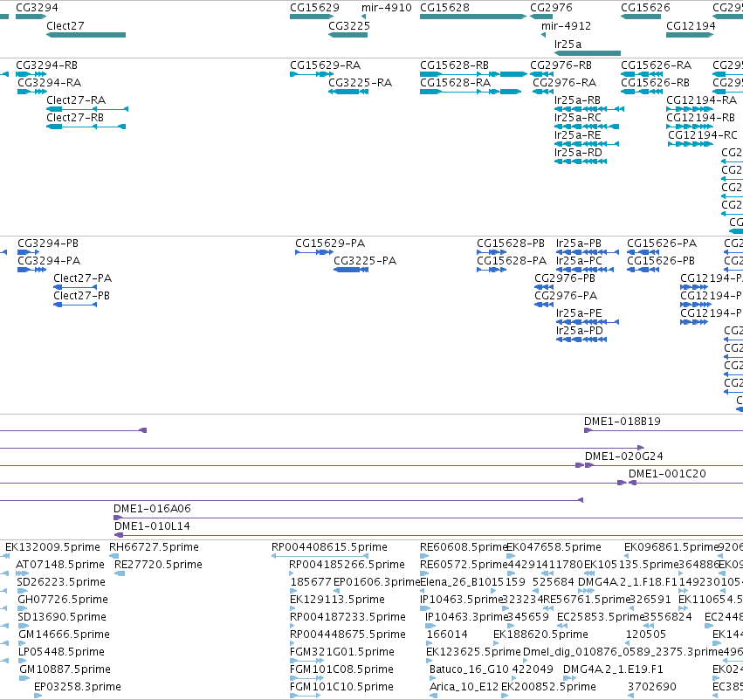Click the CG3294-PB protein label
The image size is (743, 700).
48,244
